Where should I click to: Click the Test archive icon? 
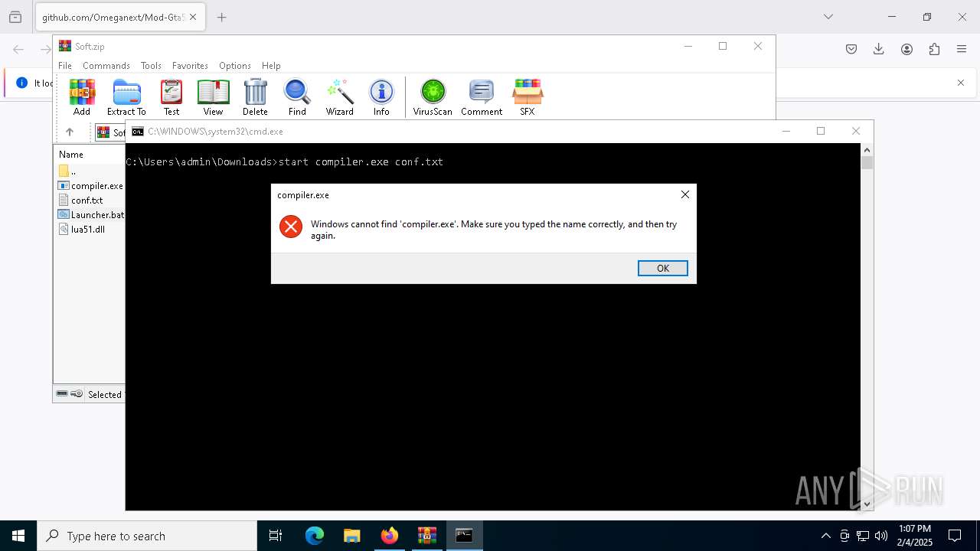[x=171, y=97]
